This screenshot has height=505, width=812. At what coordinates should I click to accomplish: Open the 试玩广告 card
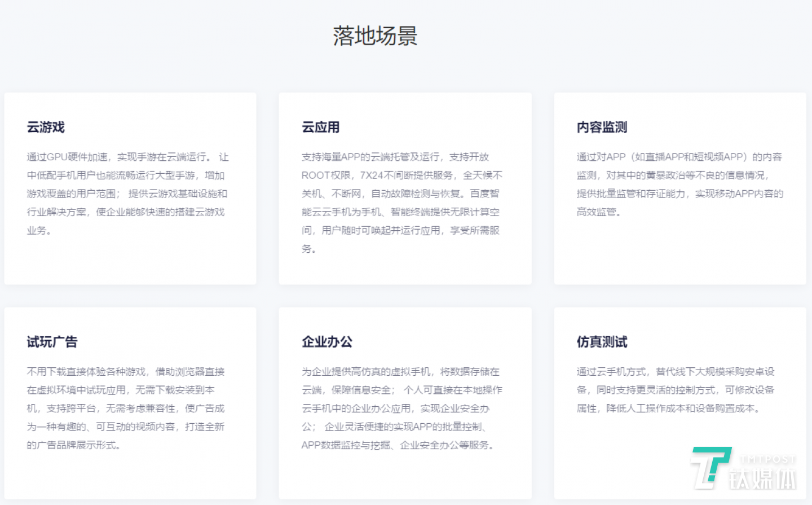point(130,403)
